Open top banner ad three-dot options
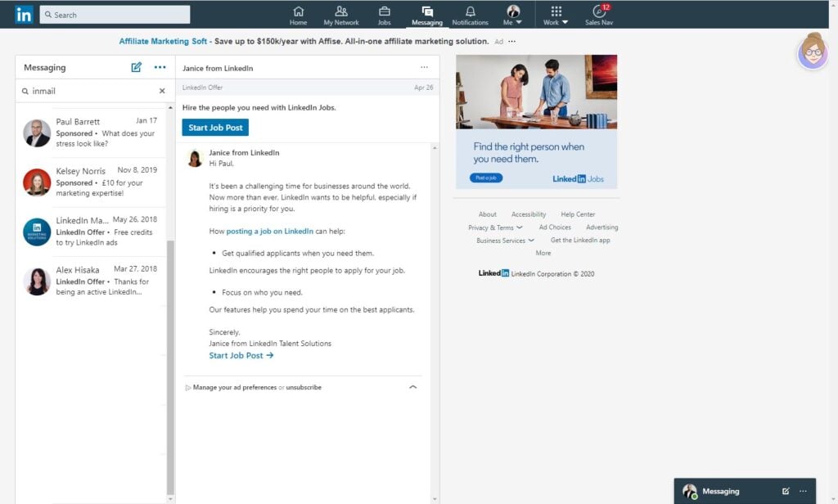The width and height of the screenshot is (838, 504). click(x=512, y=41)
